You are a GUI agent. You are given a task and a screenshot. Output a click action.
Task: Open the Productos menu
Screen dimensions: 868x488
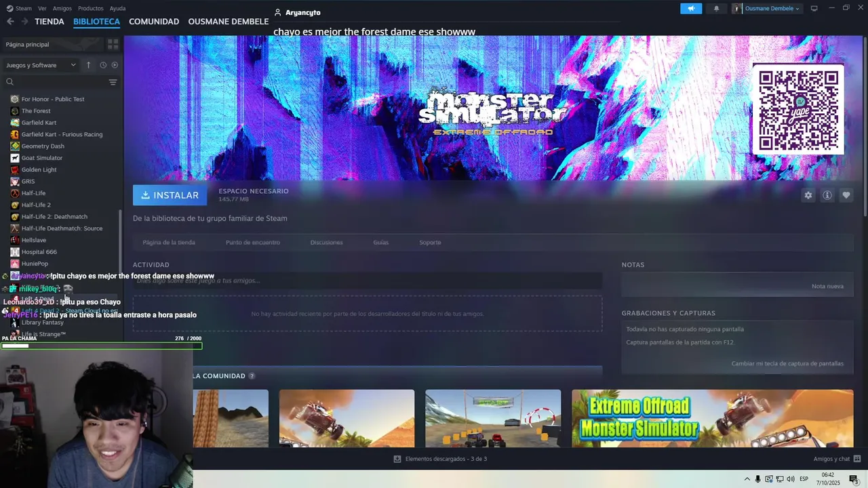pyautogui.click(x=91, y=8)
